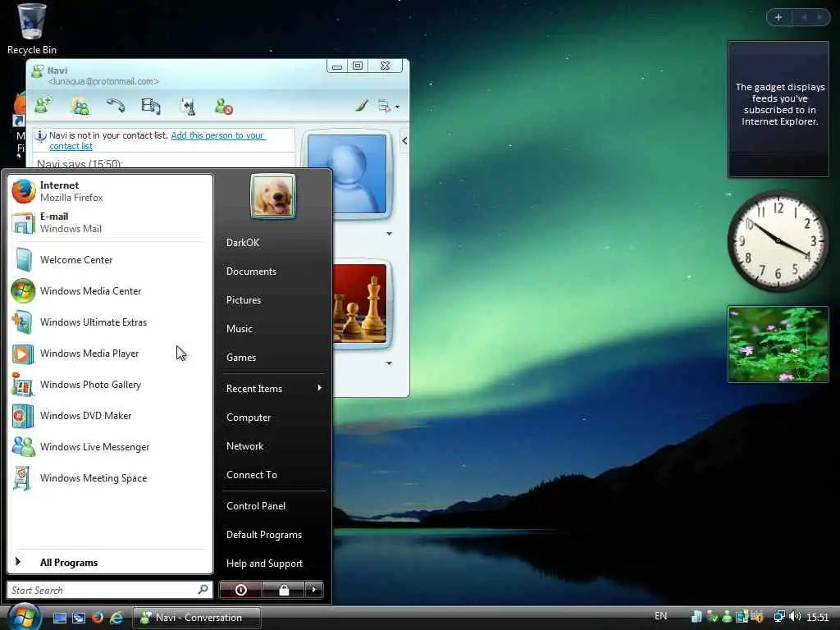Click the Start Search input field

point(102,590)
